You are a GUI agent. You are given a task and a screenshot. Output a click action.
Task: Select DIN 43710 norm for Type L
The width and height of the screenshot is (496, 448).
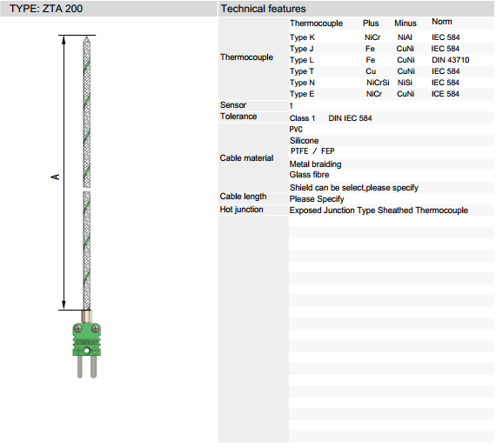pyautogui.click(x=450, y=60)
